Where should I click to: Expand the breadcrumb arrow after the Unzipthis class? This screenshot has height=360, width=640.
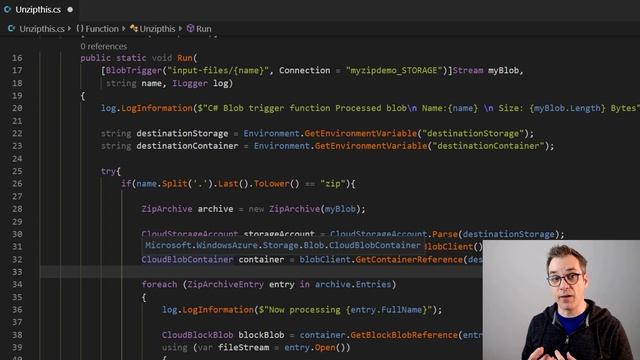coord(180,29)
